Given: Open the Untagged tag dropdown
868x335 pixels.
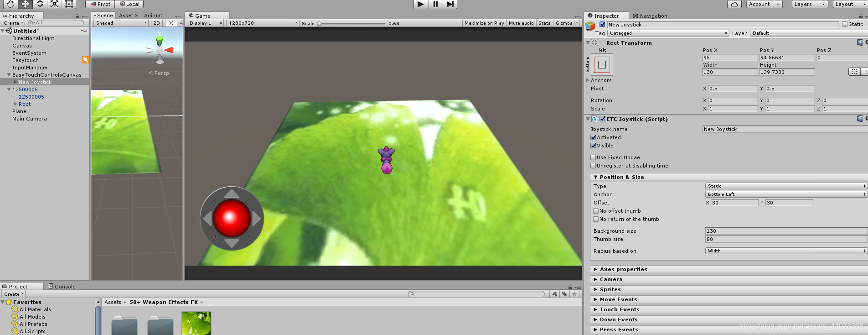Looking at the screenshot, I should [668, 33].
